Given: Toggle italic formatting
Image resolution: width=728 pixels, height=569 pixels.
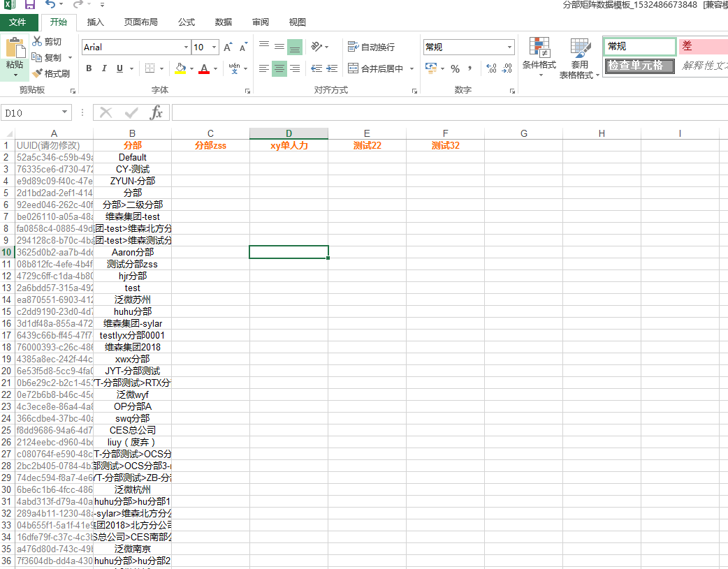Looking at the screenshot, I should click(x=104, y=68).
